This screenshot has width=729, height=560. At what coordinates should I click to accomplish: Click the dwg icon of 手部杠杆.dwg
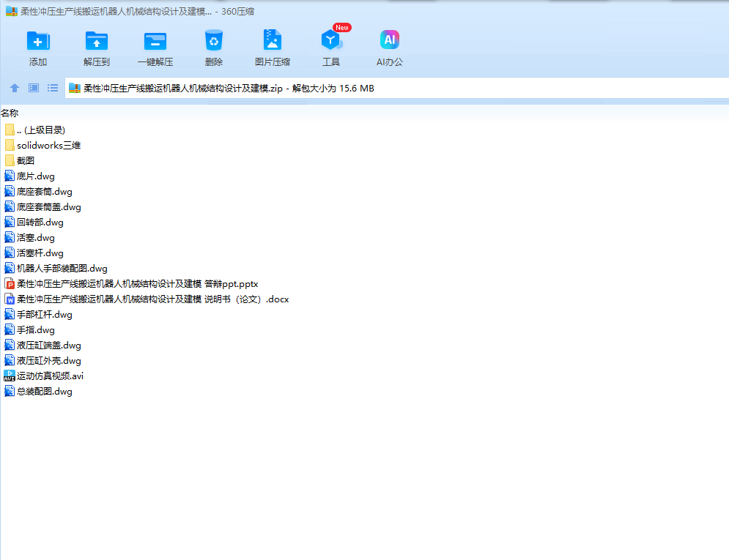(10, 314)
